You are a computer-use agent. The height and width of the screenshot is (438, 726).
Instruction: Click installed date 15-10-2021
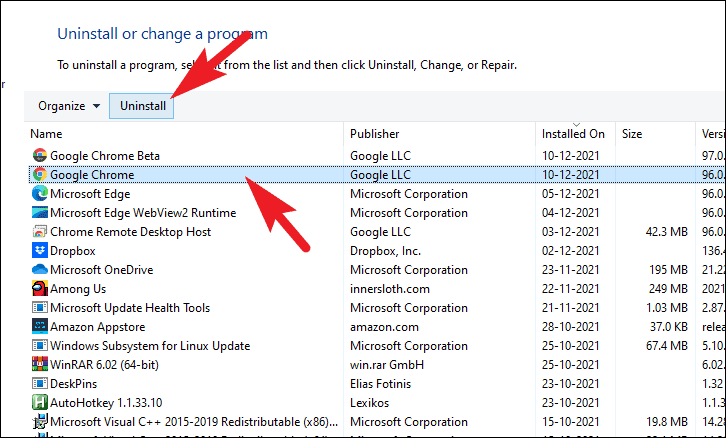(570, 421)
